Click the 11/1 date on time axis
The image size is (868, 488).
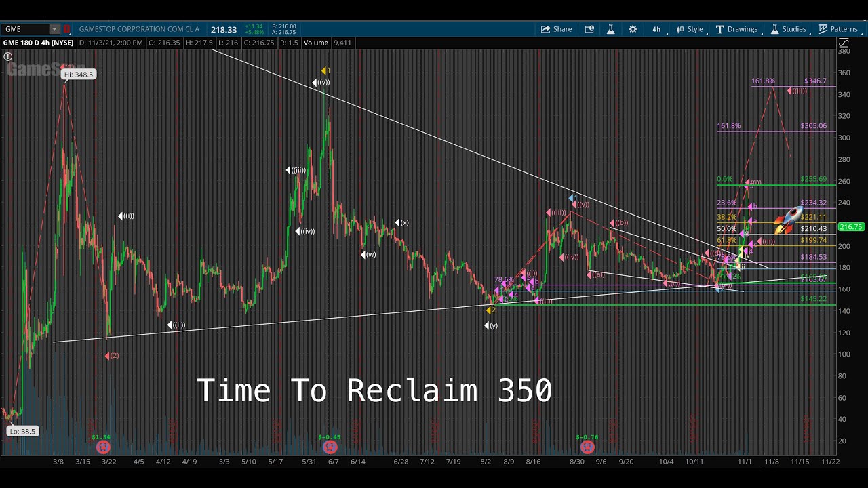point(745,462)
